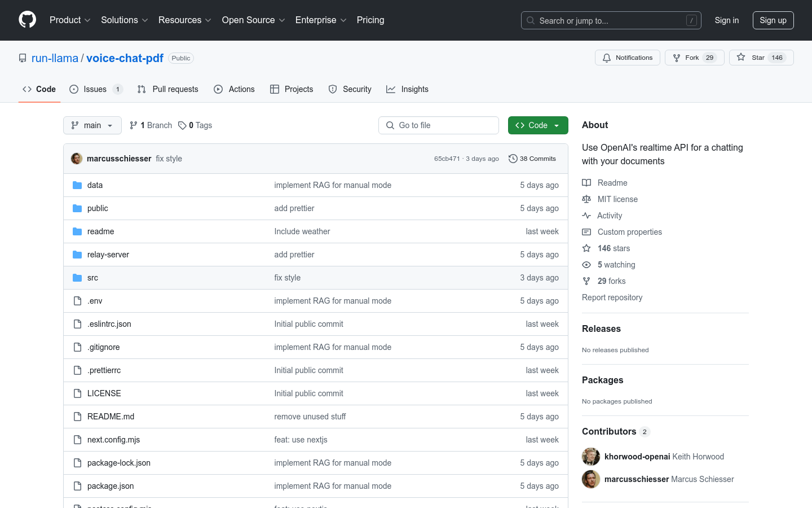Open the 'remove unused stuff' commit message
Viewport: 812px width, 508px height.
(310, 417)
